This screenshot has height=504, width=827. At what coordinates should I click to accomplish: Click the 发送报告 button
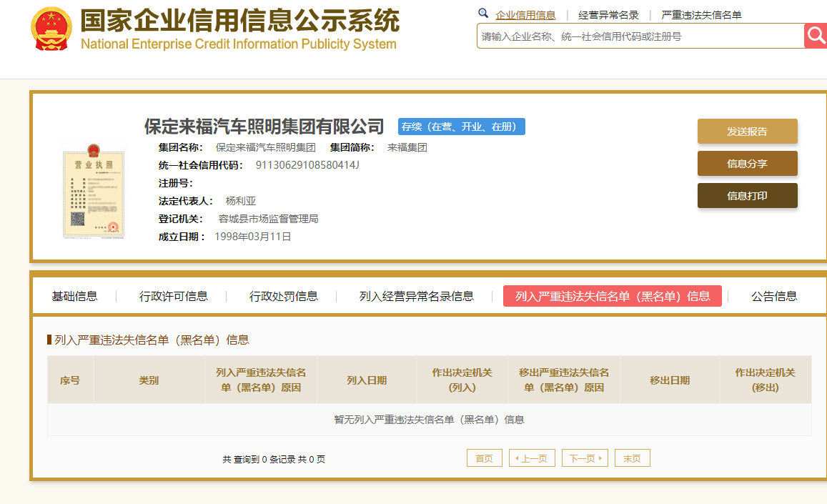pos(748,132)
